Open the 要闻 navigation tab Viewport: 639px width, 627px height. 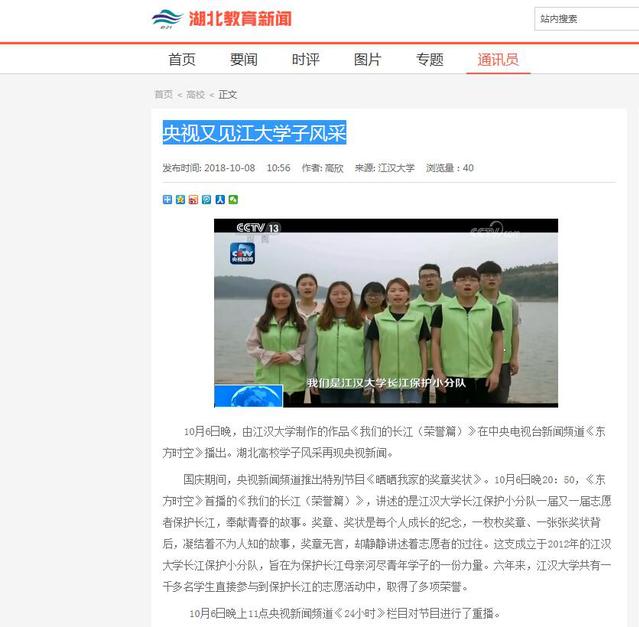[244, 59]
